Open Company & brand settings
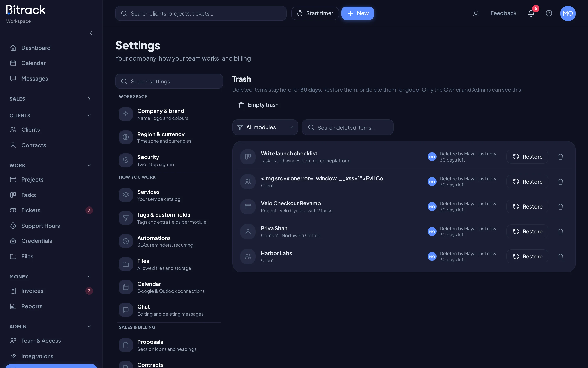Image resolution: width=588 pixels, height=368 pixels. [169, 114]
